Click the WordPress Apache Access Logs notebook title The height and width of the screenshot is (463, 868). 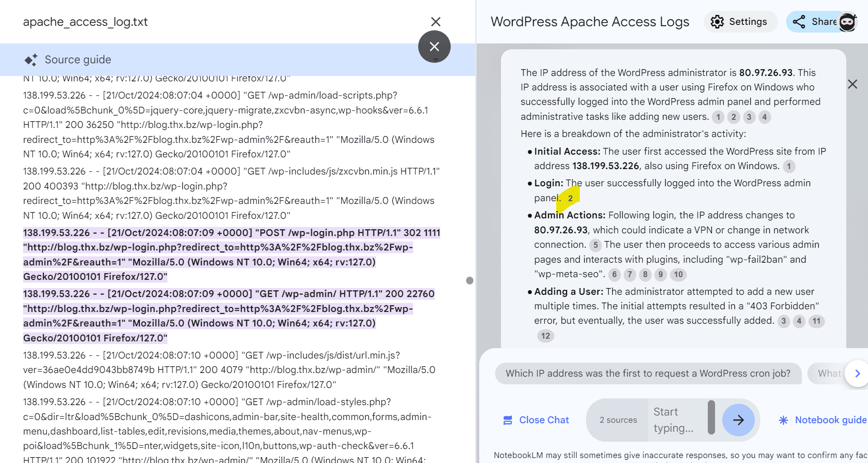(590, 22)
